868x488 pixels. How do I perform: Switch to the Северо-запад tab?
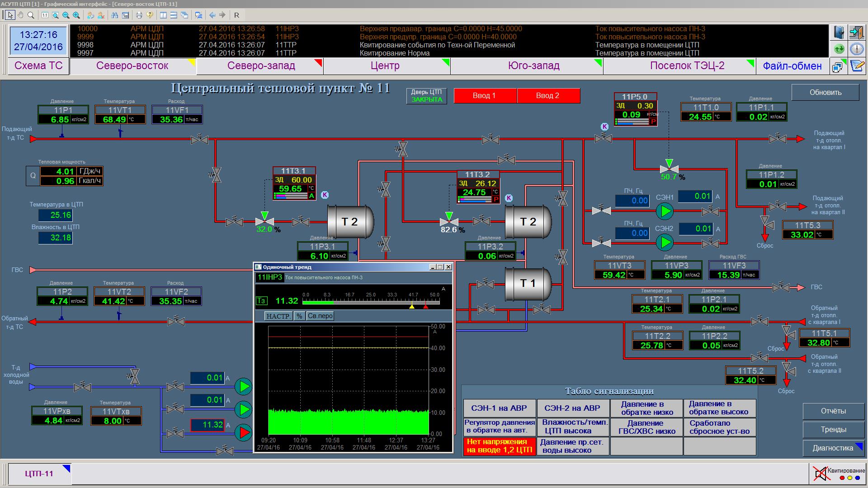[261, 66]
